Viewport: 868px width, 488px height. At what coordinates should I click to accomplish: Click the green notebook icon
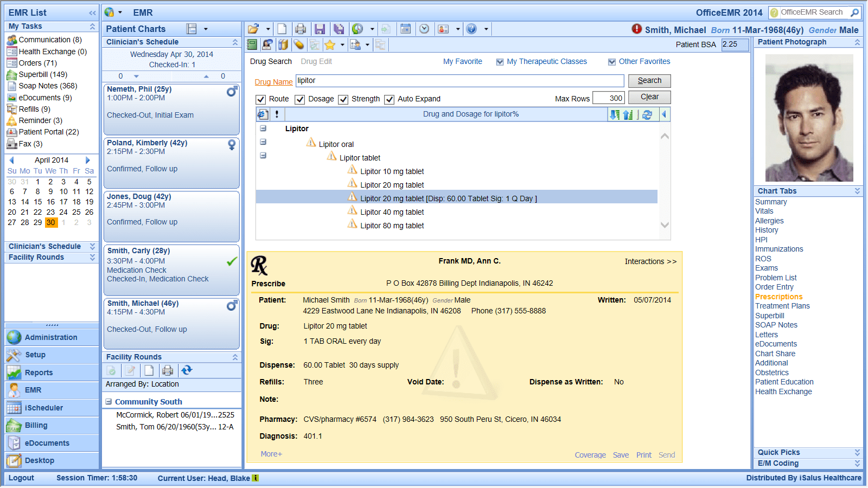coord(252,45)
